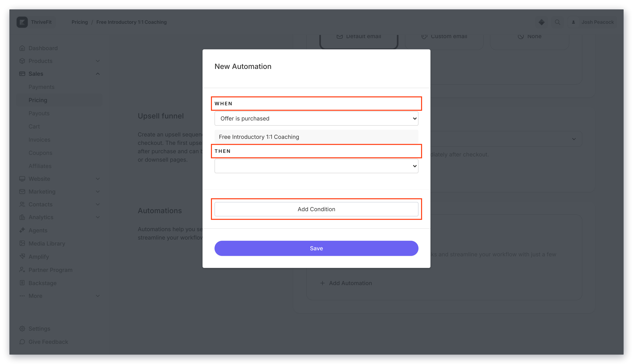The height and width of the screenshot is (364, 633).
Task: Click the diamond icon in header
Action: (541, 22)
